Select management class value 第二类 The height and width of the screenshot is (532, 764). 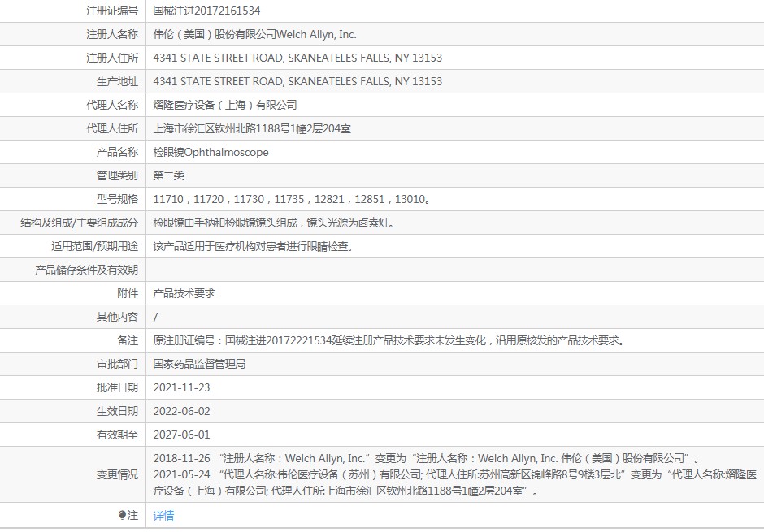(x=168, y=175)
